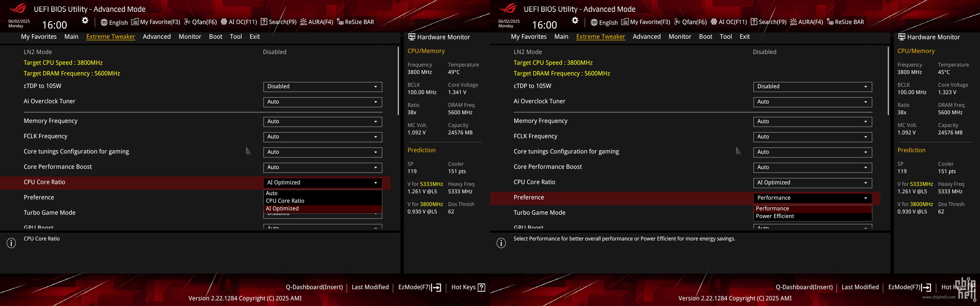Expand Memory Frequency dropdown in left screen
The image size is (980, 306).
click(x=323, y=122)
